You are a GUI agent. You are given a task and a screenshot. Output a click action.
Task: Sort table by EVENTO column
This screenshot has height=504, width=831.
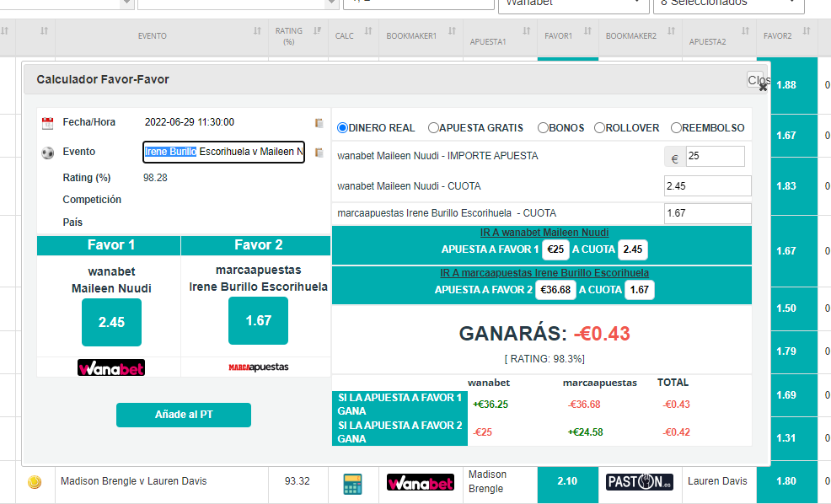coord(258,30)
